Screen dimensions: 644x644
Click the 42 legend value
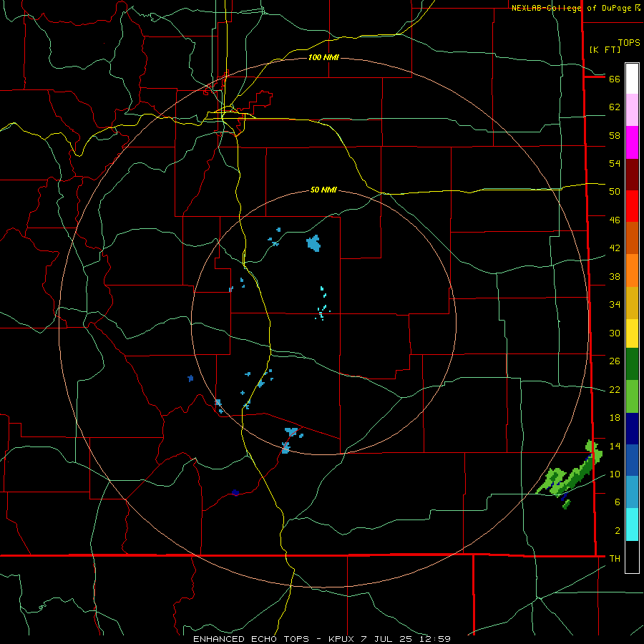(x=615, y=248)
